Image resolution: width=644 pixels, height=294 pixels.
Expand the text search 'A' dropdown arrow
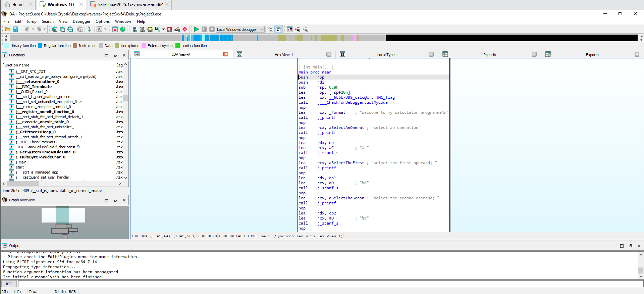[105, 30]
